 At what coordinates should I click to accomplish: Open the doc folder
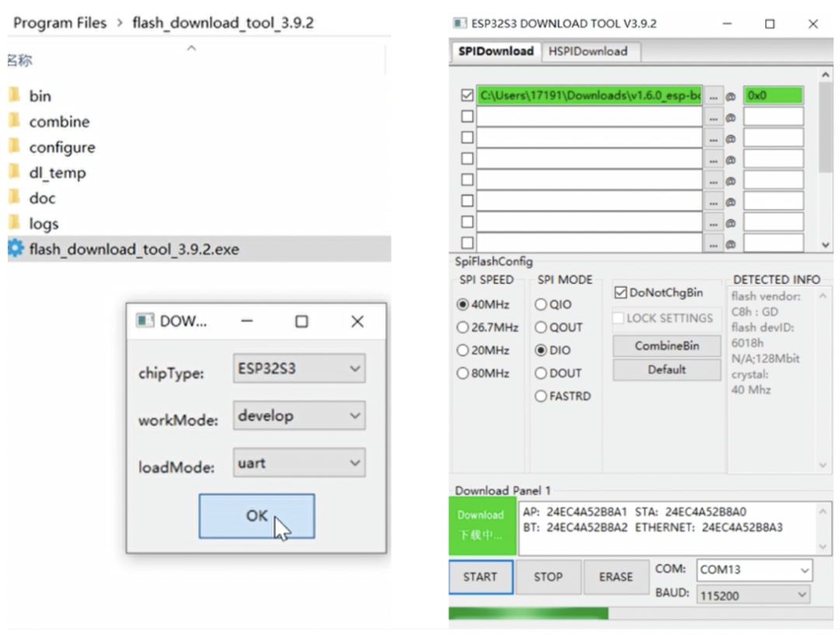coord(42,198)
